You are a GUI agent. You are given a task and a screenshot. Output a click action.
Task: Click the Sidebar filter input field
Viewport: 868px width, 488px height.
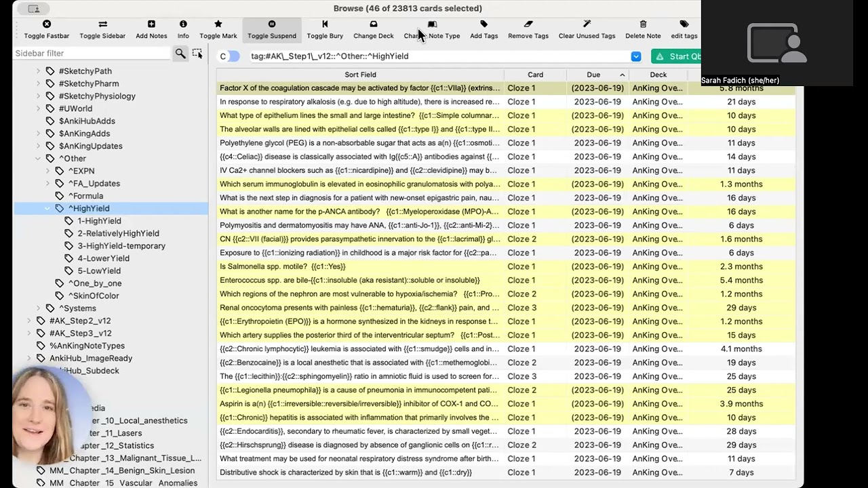point(92,54)
